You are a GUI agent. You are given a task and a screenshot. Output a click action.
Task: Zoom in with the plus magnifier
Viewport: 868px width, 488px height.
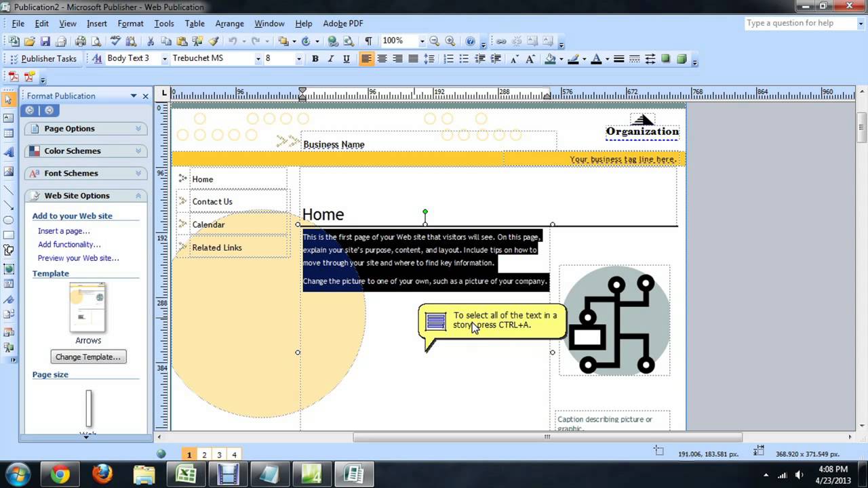click(x=450, y=41)
